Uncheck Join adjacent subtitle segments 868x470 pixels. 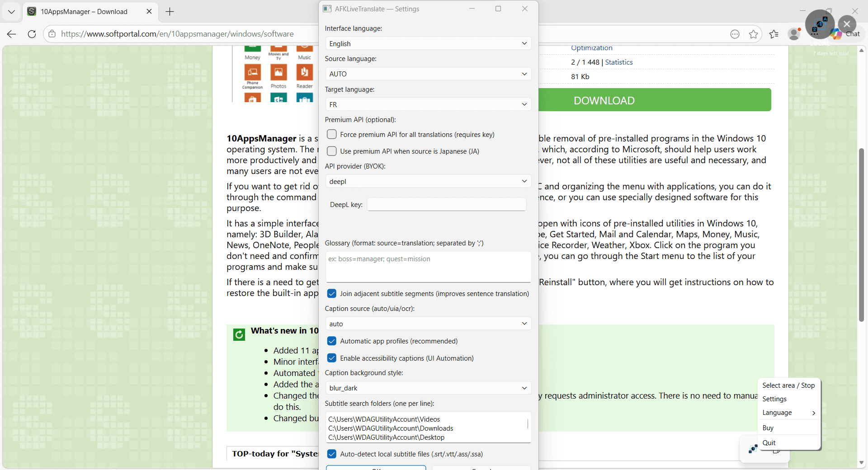point(332,293)
